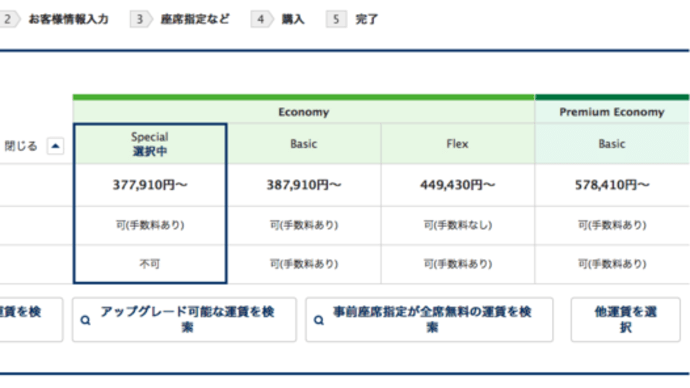
Task: Click the 449,430円 price cell
Action: [458, 185]
